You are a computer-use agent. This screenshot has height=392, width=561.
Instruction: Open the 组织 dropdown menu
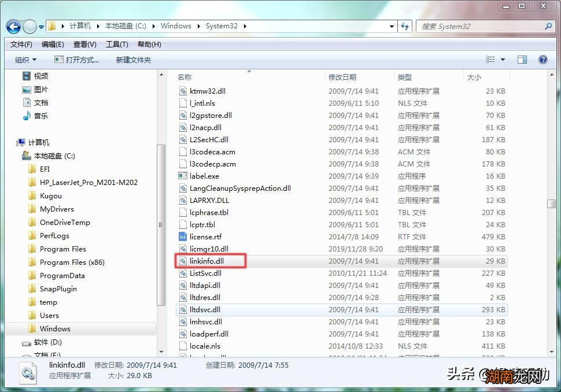[25, 59]
